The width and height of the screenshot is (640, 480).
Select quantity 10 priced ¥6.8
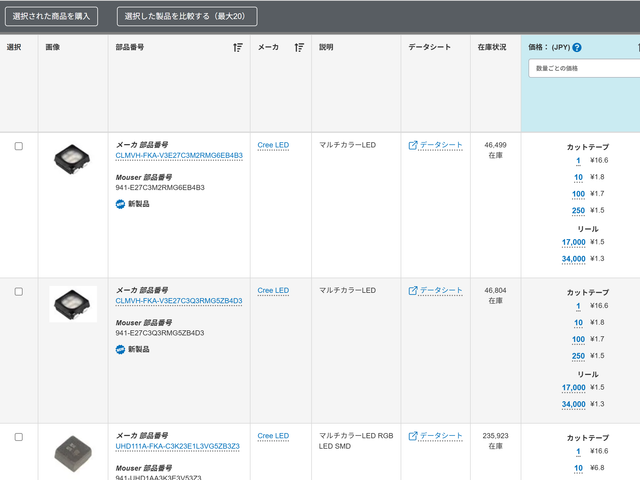coord(578,468)
